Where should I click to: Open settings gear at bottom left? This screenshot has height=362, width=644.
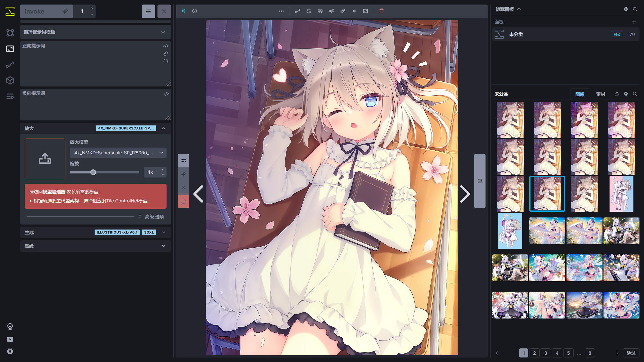(x=10, y=351)
